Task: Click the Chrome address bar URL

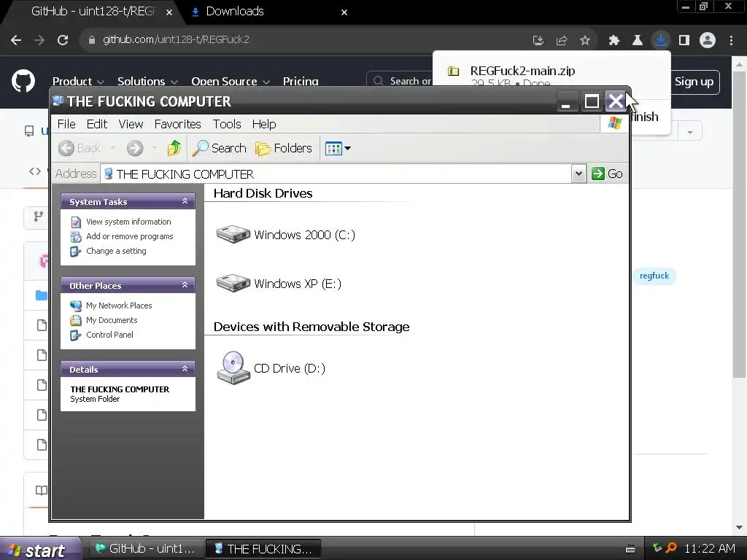Action: (176, 40)
